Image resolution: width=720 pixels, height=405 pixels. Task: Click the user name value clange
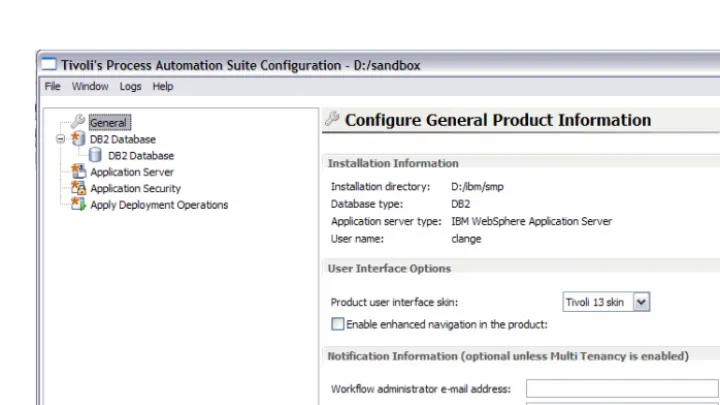[466, 239]
